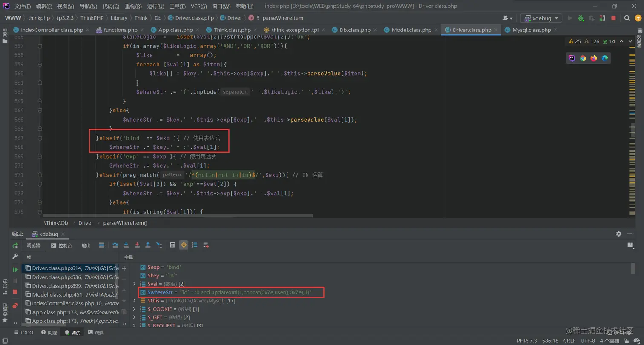
Task: Open the 问题 problems tool window
Action: (x=49, y=333)
